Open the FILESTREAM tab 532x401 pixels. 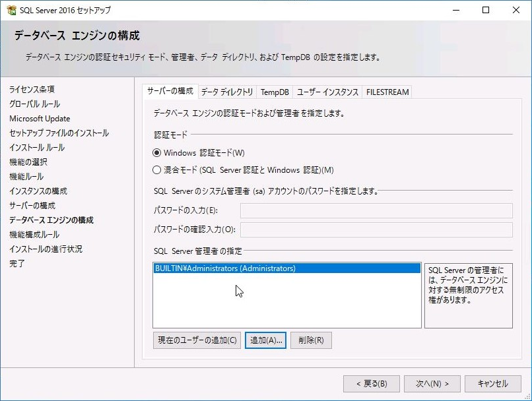click(x=387, y=92)
